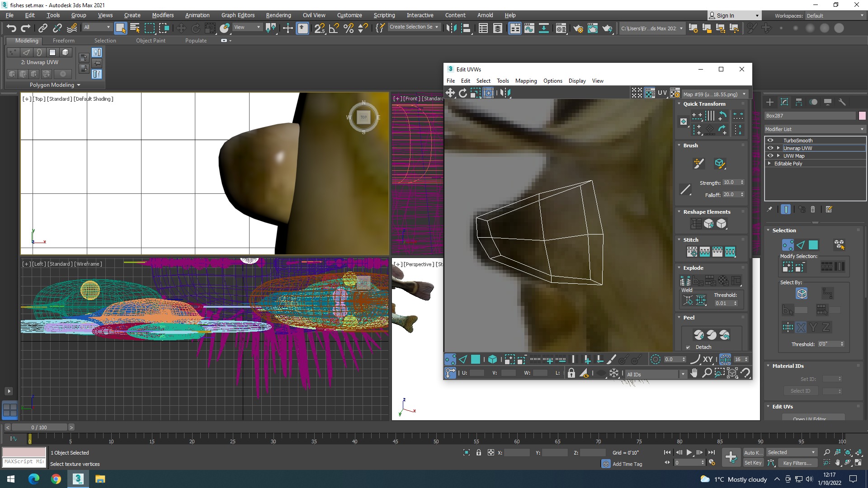Switch to the Freeform ribbon tab
868x488 pixels.
pyautogui.click(x=63, y=40)
